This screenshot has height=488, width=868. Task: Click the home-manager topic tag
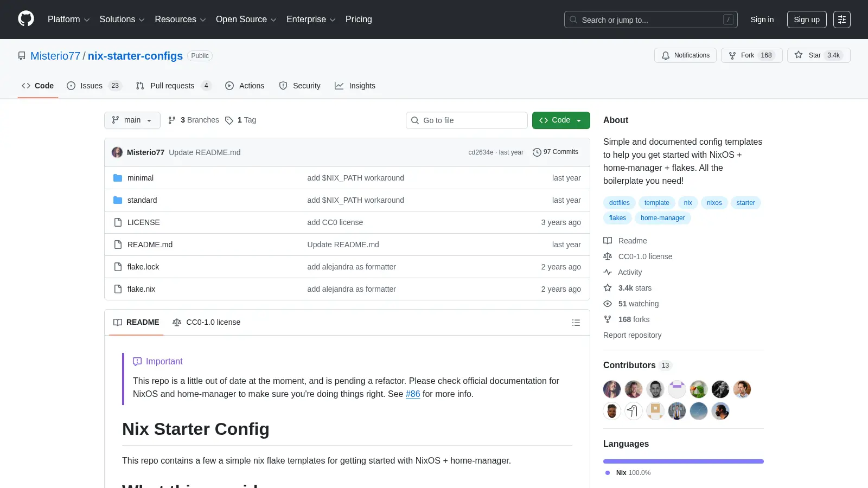(662, 218)
